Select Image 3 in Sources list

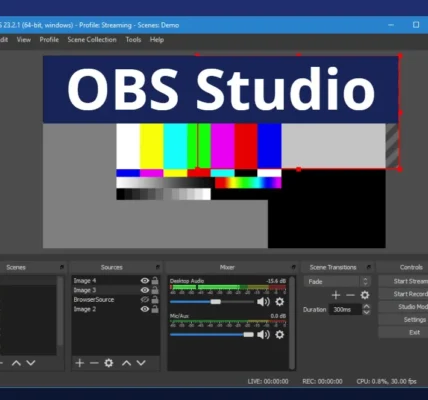[x=85, y=290]
